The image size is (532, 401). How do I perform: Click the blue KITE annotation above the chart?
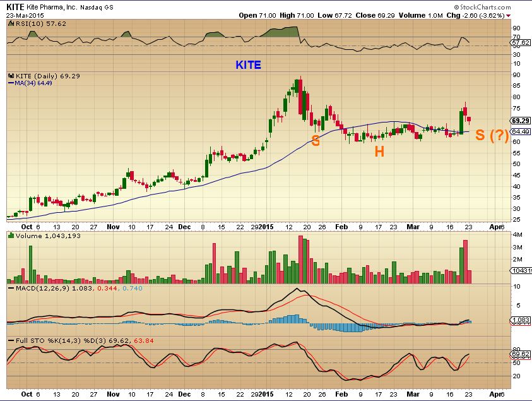click(249, 65)
